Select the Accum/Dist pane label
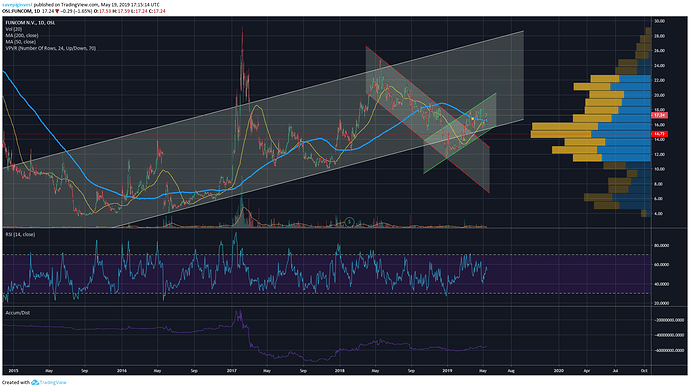Screen dimensions: 690x389 pyautogui.click(x=18, y=313)
